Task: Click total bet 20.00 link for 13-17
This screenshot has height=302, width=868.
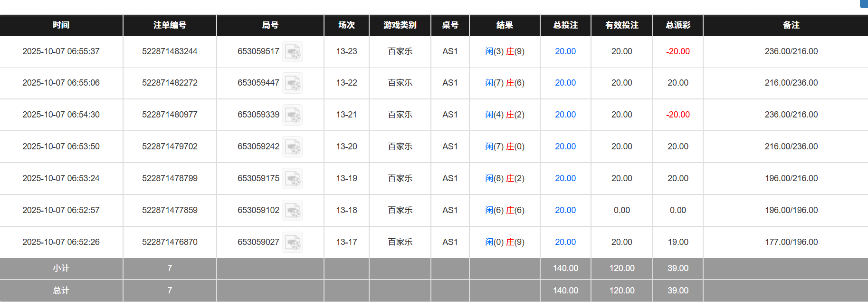Action: 565,242
